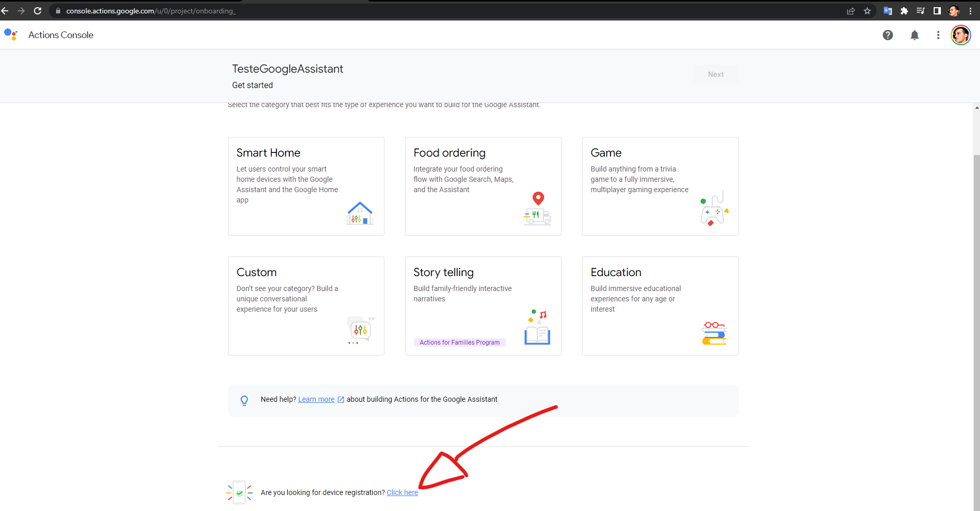980x511 pixels.
Task: Click the share icon in the address bar
Action: pos(851,10)
